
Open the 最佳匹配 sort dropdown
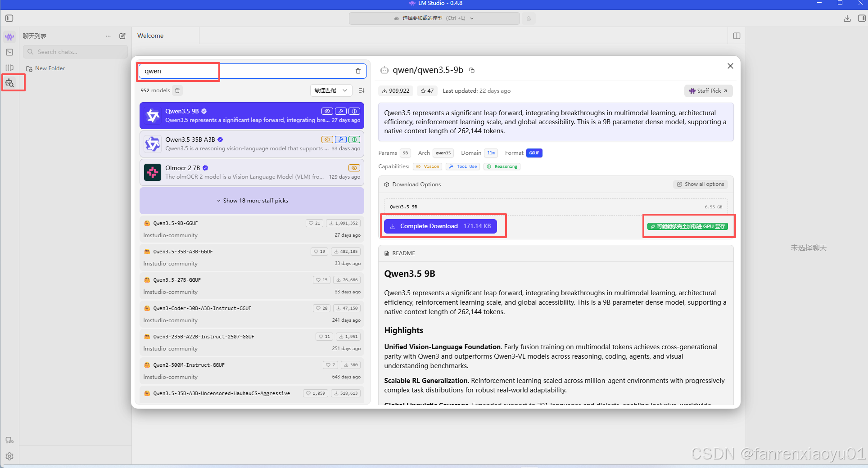tap(331, 90)
